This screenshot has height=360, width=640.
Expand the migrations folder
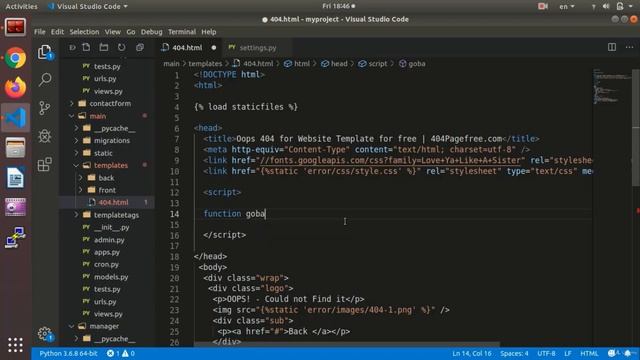[x=112, y=140]
